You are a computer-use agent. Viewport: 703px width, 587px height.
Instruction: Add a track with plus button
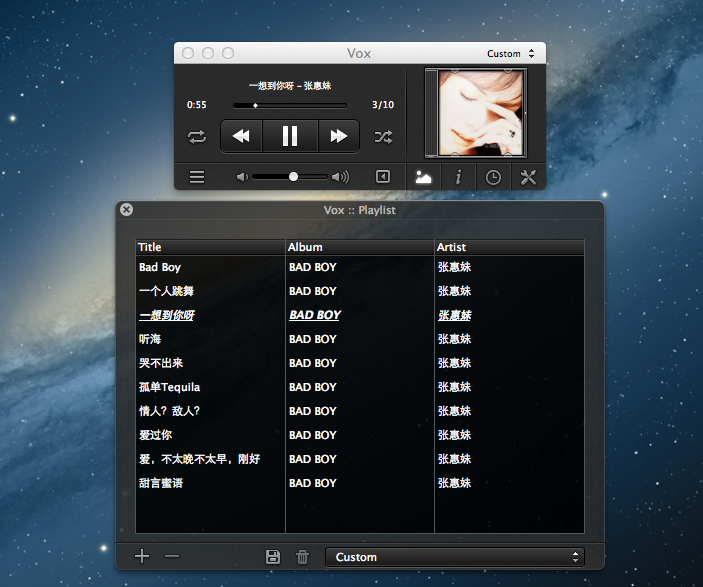point(142,556)
